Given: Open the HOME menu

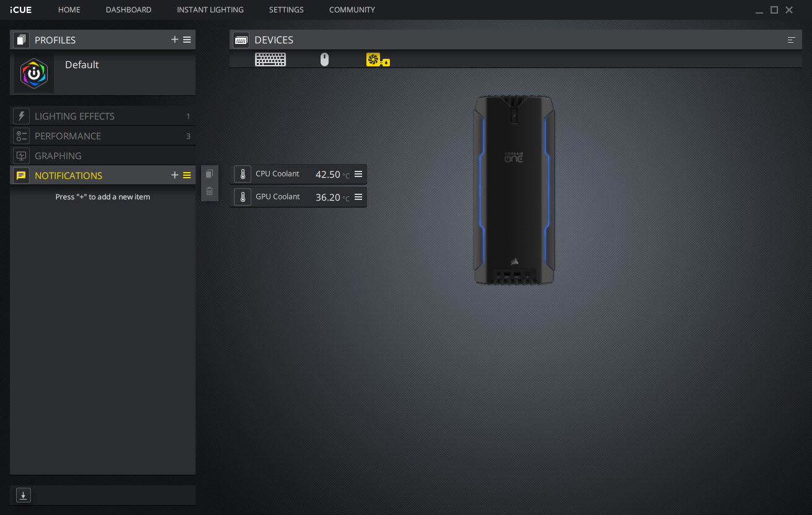Looking at the screenshot, I should click(x=69, y=10).
